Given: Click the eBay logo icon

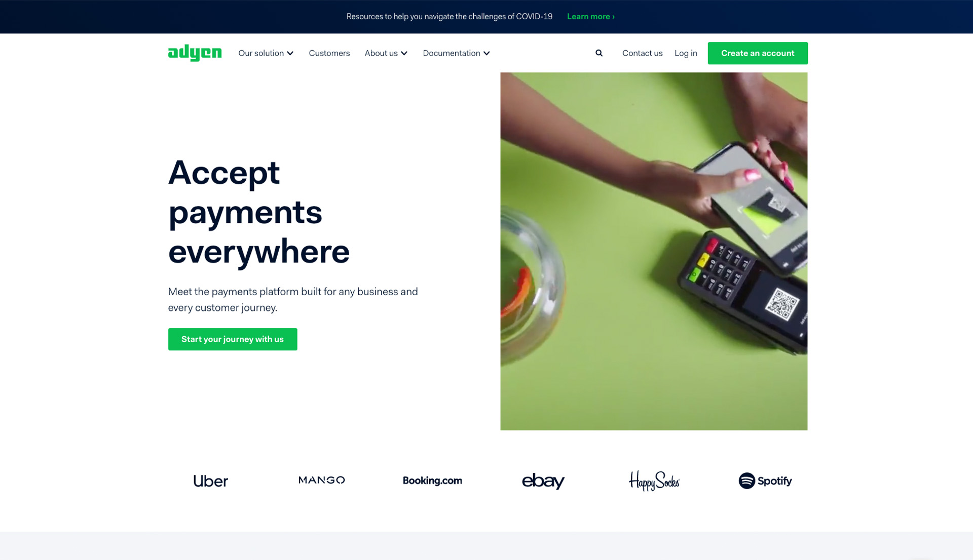Looking at the screenshot, I should click(543, 479).
